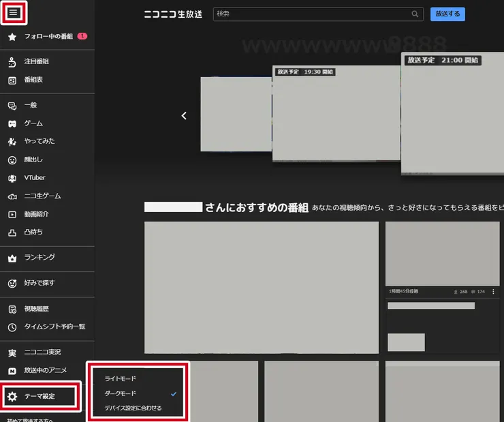Viewport: 504px width, 422px height.
Task: Open the 21:00 開始 scheduled broadcast thumbnail
Action: point(452,114)
